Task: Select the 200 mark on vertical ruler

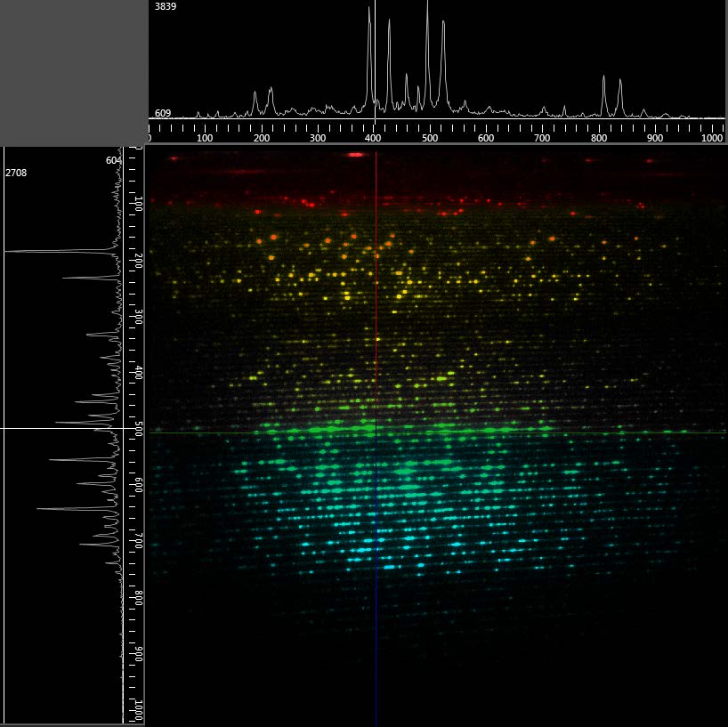Action: tap(138, 261)
